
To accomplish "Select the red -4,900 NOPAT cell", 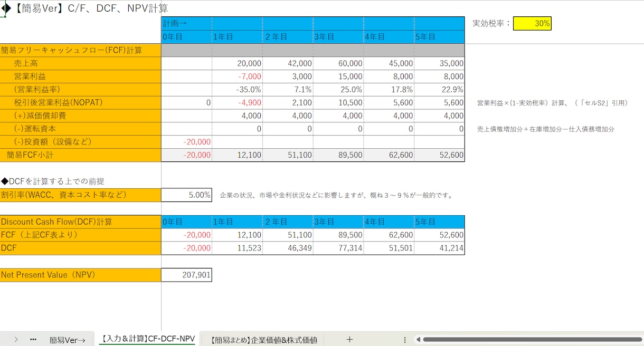I will click(237, 103).
